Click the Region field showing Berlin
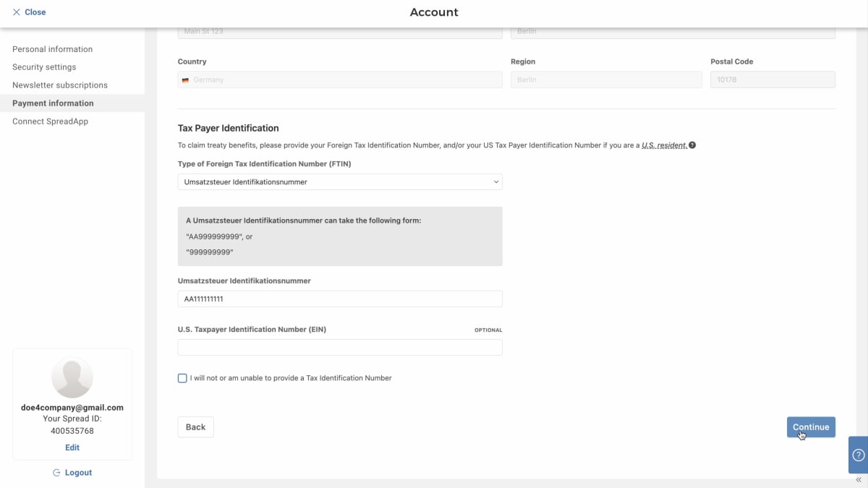The height and width of the screenshot is (488, 868). (606, 80)
